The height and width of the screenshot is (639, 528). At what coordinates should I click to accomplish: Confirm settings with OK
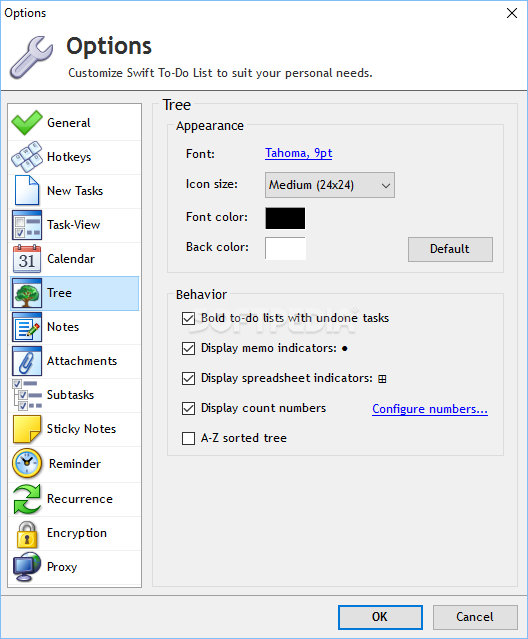pyautogui.click(x=380, y=617)
